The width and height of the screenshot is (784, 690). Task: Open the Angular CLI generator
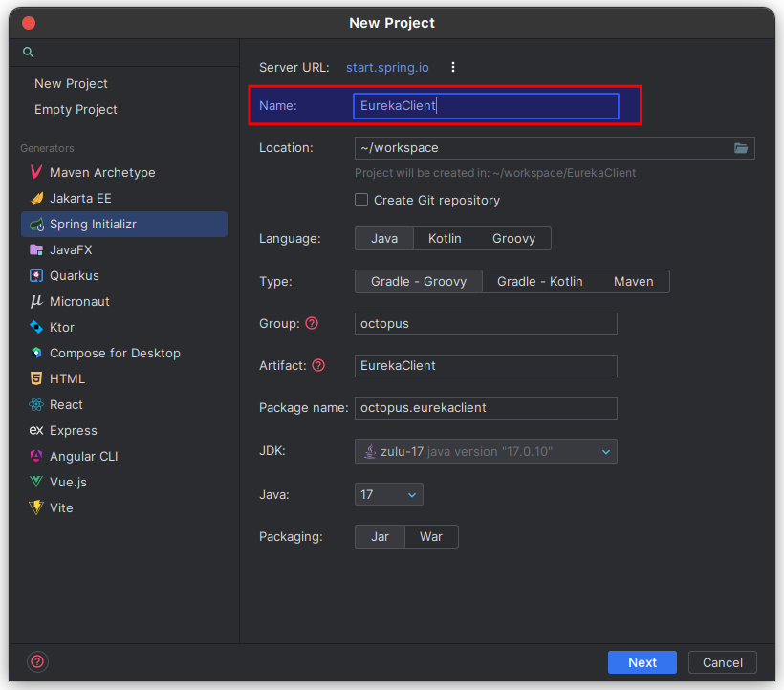[x=88, y=456]
